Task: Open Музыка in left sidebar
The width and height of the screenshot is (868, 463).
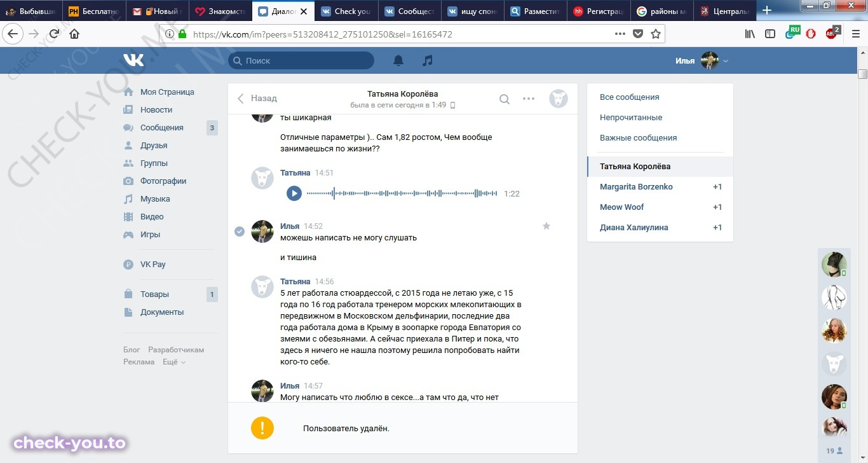Action: pyautogui.click(x=155, y=199)
